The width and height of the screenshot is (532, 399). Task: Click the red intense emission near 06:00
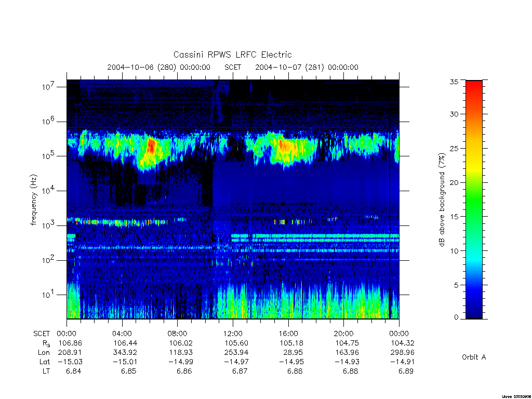pos(151,146)
